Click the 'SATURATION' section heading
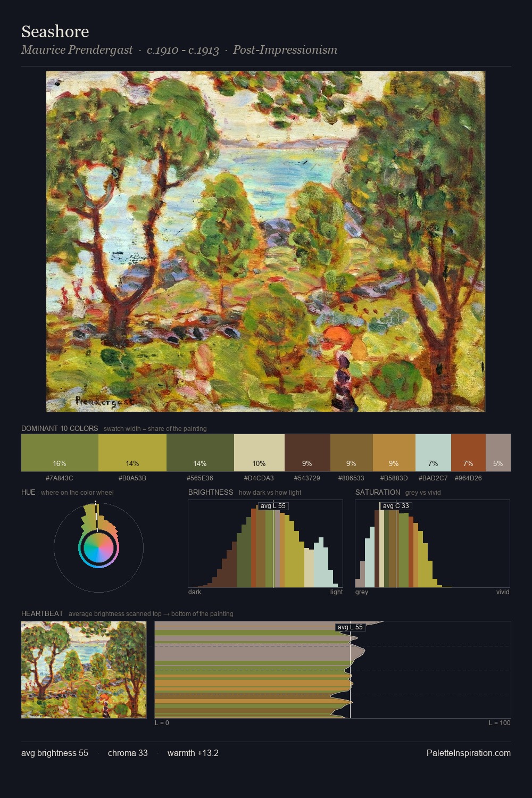This screenshot has width=532, height=798. pos(378,492)
